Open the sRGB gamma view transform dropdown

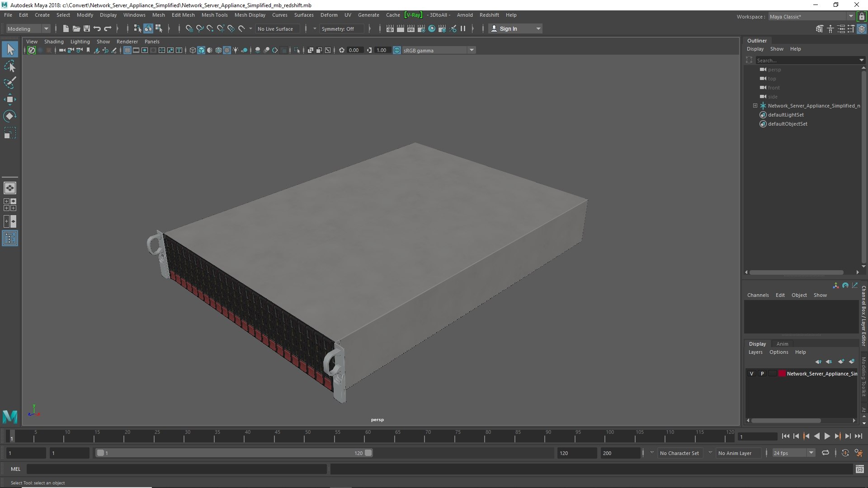tap(438, 50)
